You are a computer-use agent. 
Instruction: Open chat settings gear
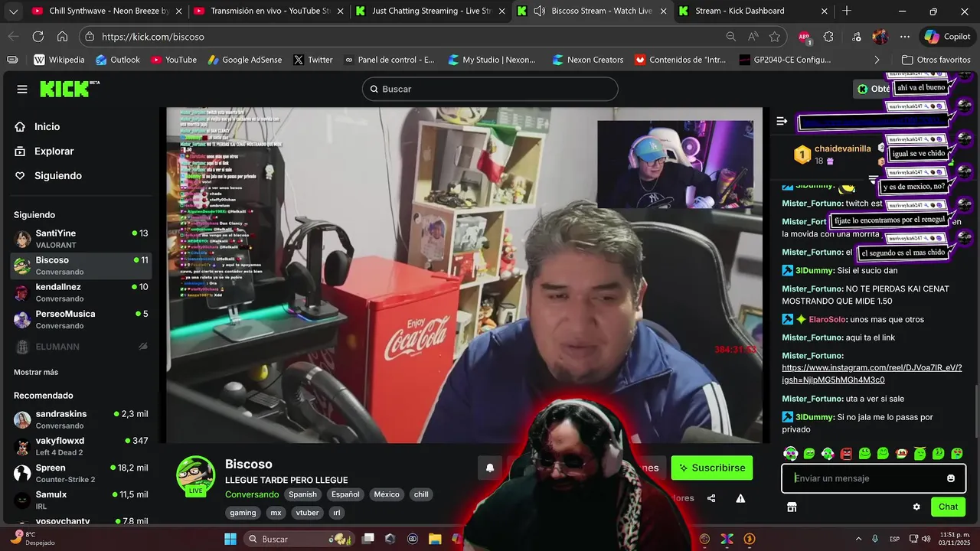[x=916, y=507]
